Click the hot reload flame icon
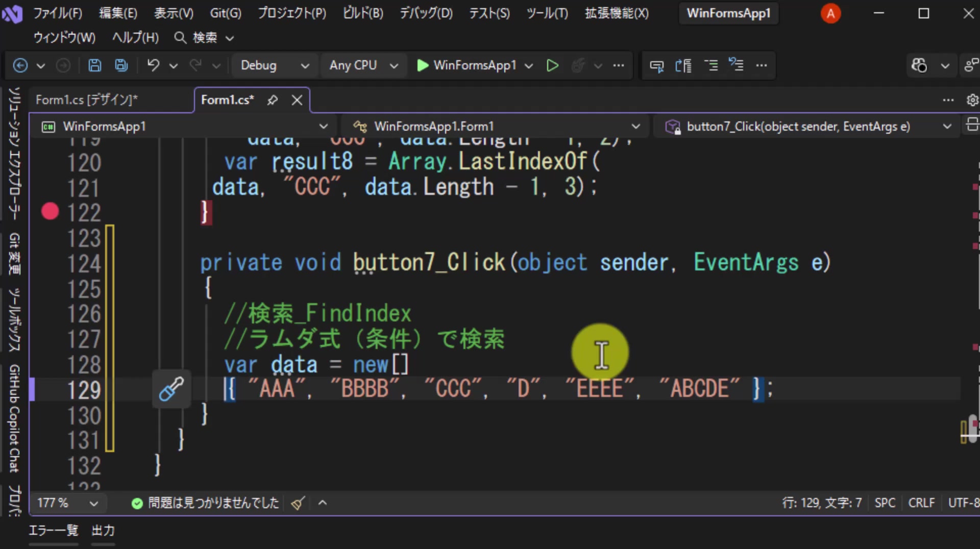 [x=578, y=65]
